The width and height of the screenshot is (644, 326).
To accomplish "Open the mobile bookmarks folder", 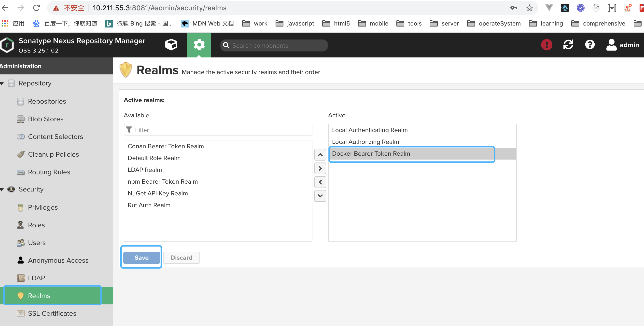I will [x=373, y=24].
